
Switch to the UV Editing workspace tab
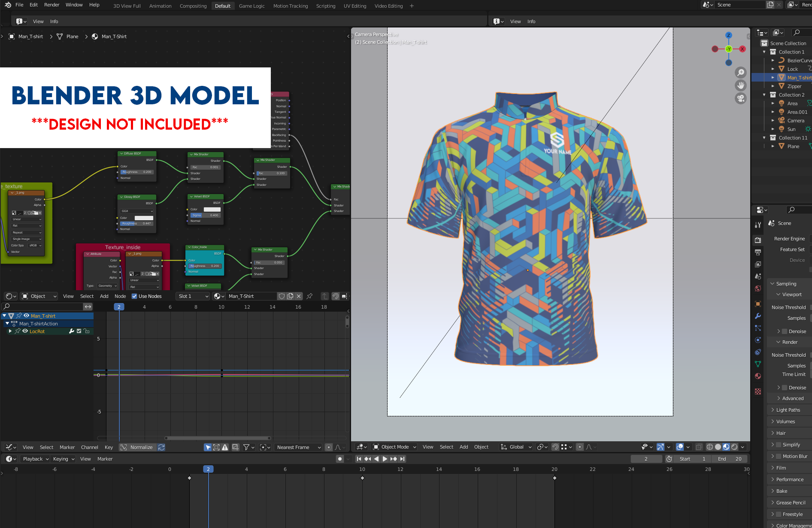tap(355, 6)
